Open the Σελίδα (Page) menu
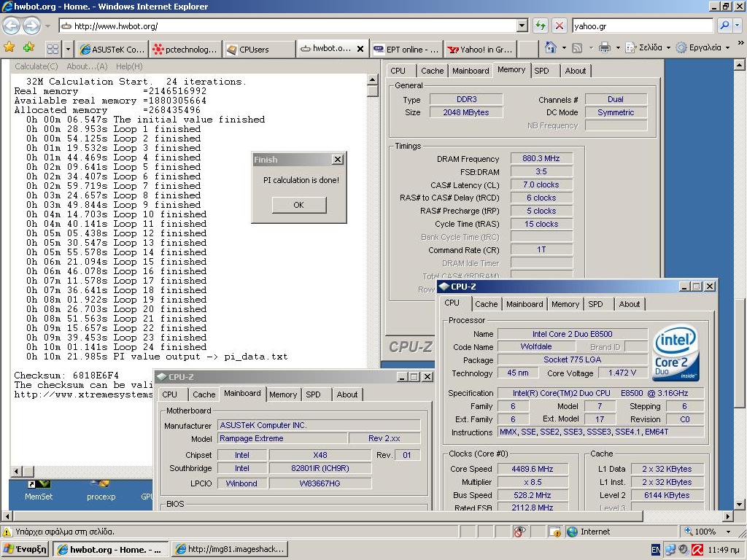 [x=648, y=47]
